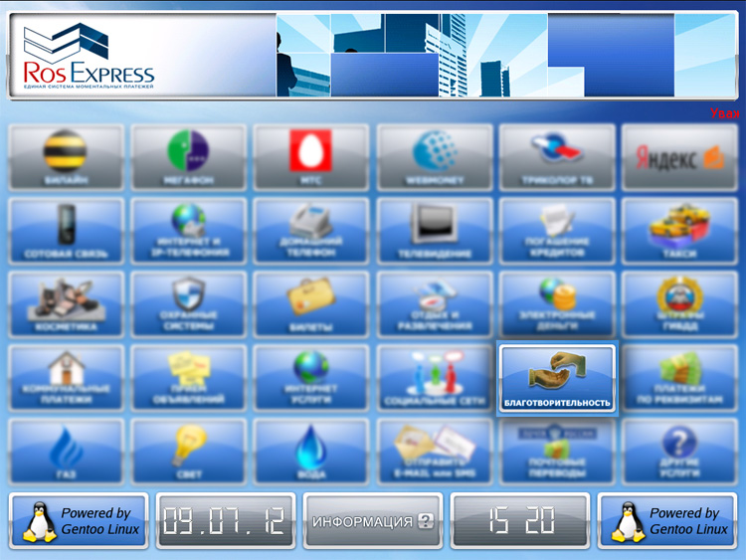The image size is (746, 560).
Task: Select the Beeline (Билайн) operator tile
Action: click(x=66, y=158)
